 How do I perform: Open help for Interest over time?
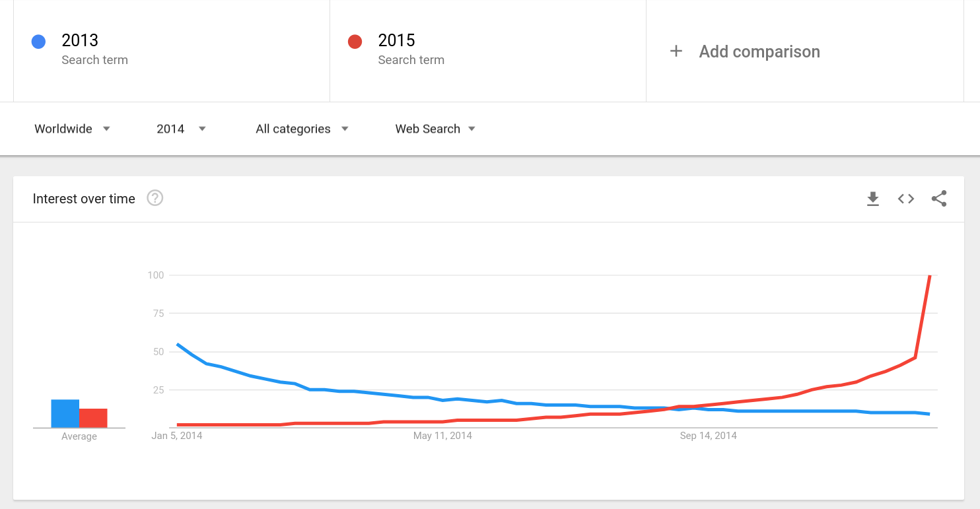pos(155,198)
